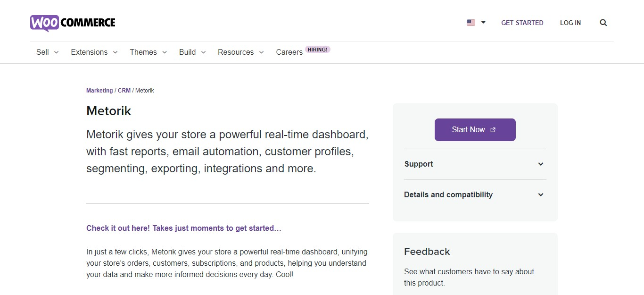Click the Start Now button
644x295 pixels.
point(475,130)
